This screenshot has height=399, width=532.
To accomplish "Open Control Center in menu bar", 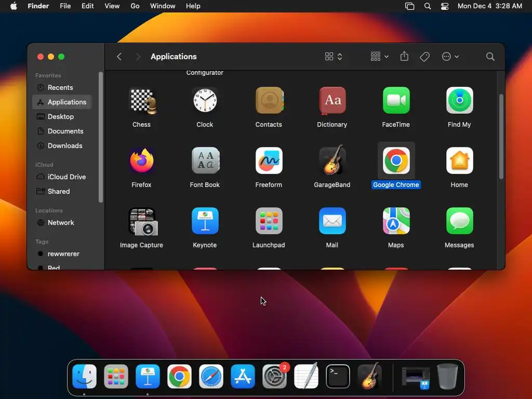I will point(445,6).
